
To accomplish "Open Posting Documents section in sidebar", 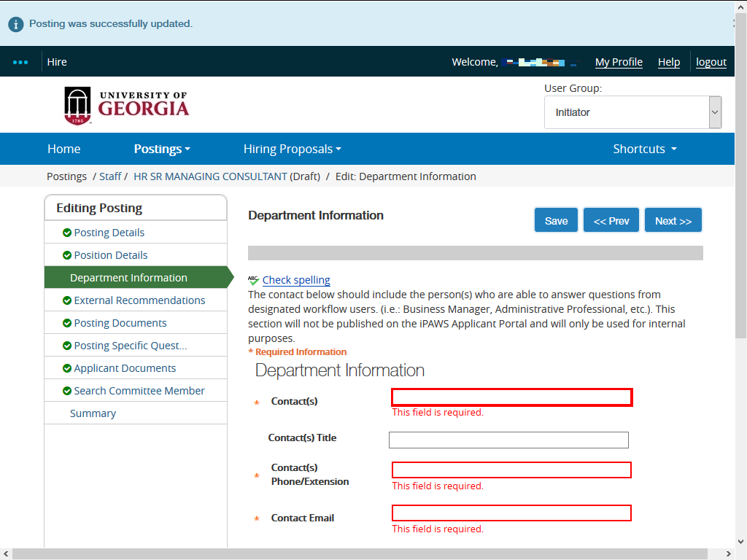I will (x=120, y=323).
